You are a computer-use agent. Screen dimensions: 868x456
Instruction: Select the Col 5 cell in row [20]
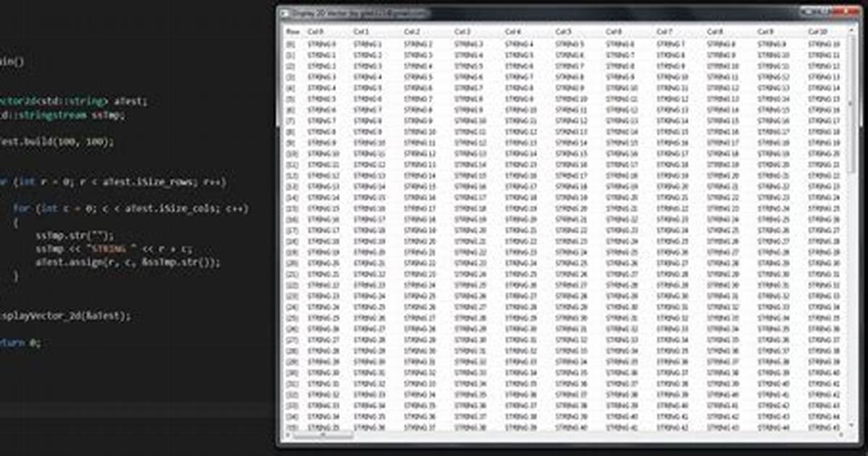(x=571, y=263)
